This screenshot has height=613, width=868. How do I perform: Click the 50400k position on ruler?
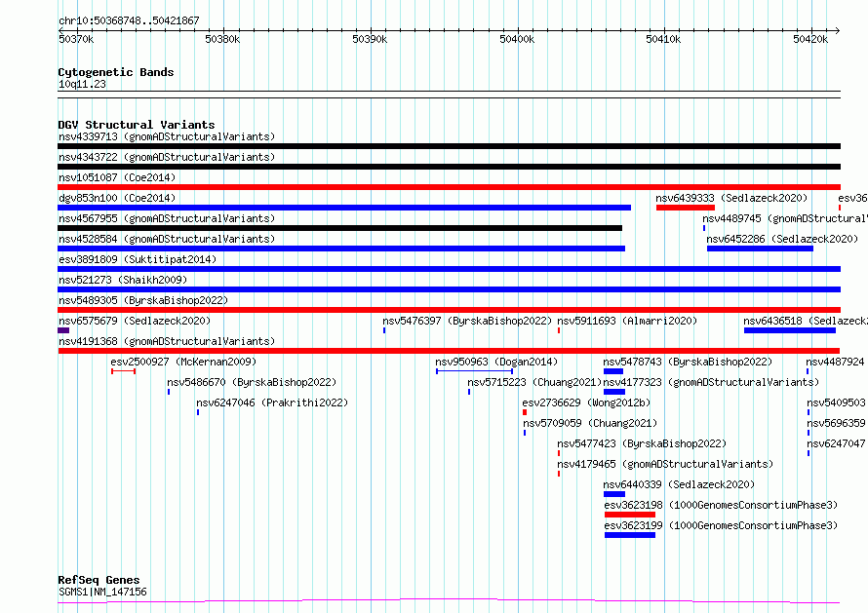click(x=517, y=39)
